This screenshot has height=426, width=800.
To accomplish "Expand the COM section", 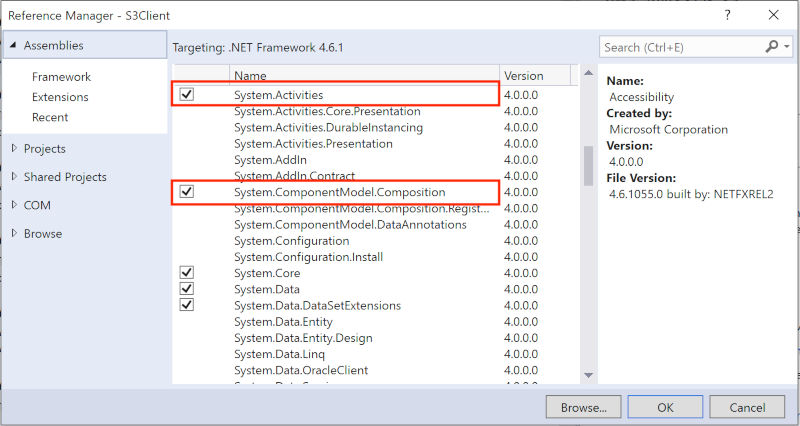I will (14, 205).
